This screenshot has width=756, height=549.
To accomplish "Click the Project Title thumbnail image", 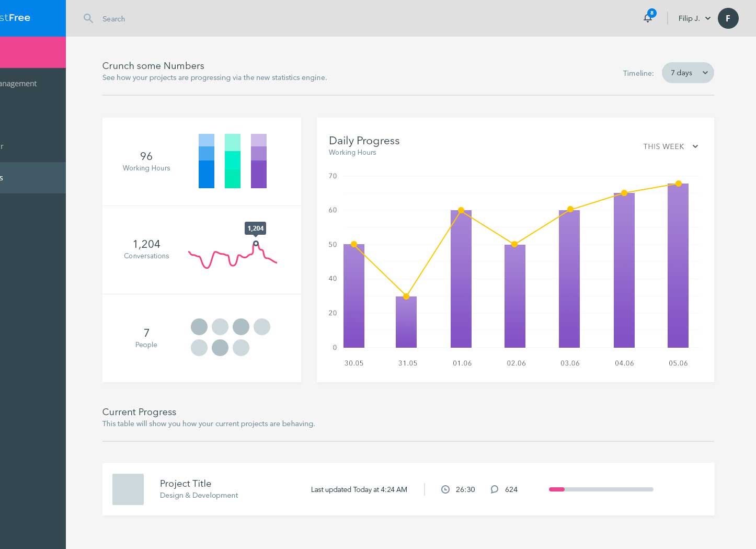I will click(128, 489).
